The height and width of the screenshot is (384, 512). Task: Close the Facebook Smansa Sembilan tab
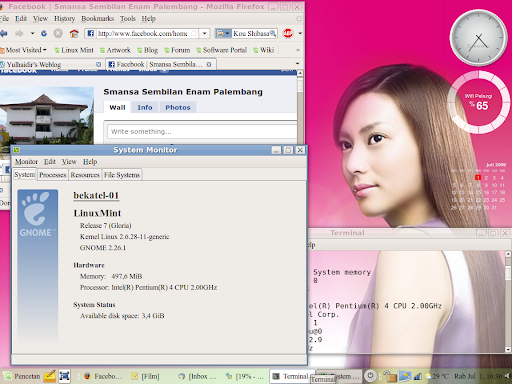(209, 64)
